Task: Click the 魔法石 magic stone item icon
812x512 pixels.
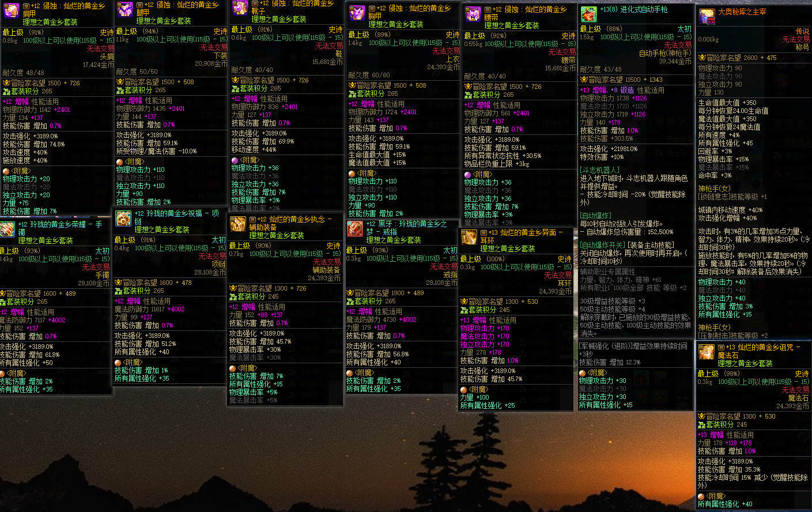Action: (x=706, y=352)
